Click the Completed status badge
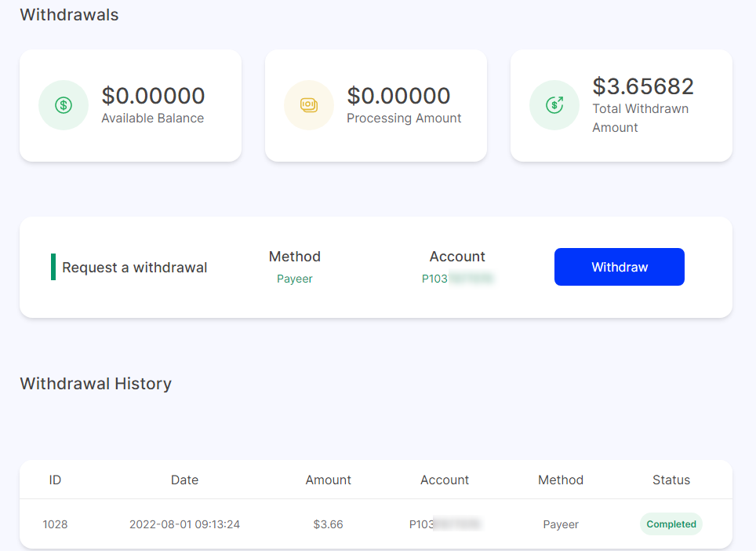 [x=671, y=524]
